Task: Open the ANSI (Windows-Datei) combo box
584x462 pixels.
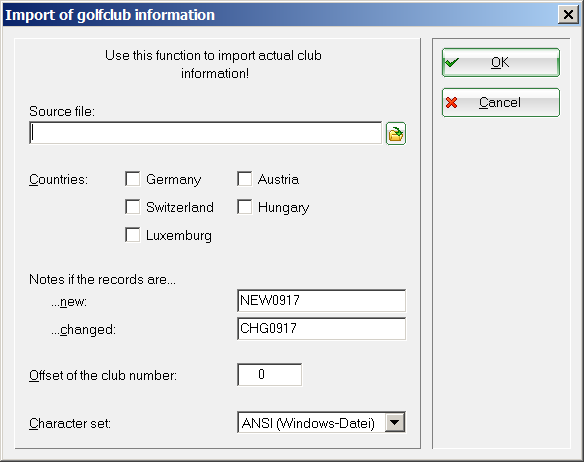Action: click(x=321, y=423)
